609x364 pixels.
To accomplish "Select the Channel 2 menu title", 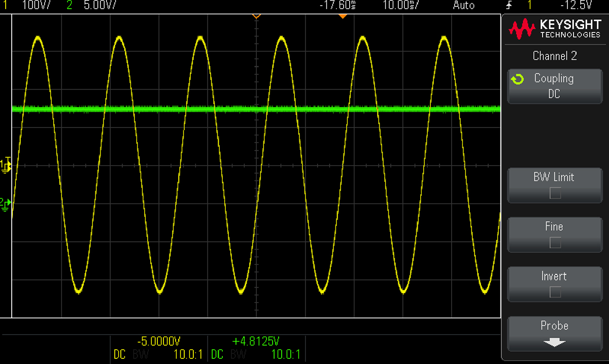I will [x=554, y=56].
